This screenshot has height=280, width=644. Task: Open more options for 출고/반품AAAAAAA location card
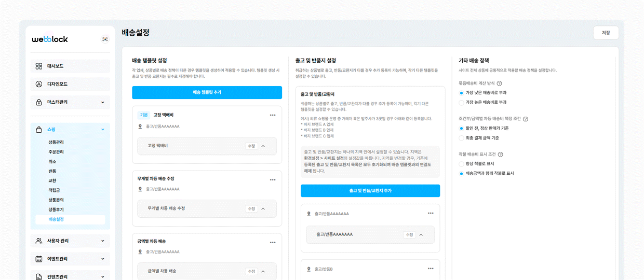tap(431, 213)
